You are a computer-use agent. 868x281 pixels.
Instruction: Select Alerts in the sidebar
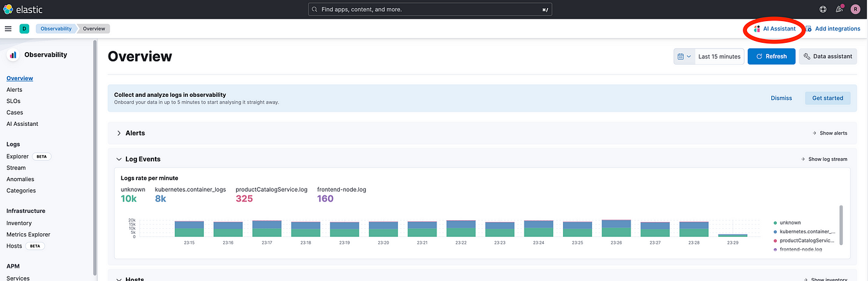pyautogui.click(x=14, y=90)
